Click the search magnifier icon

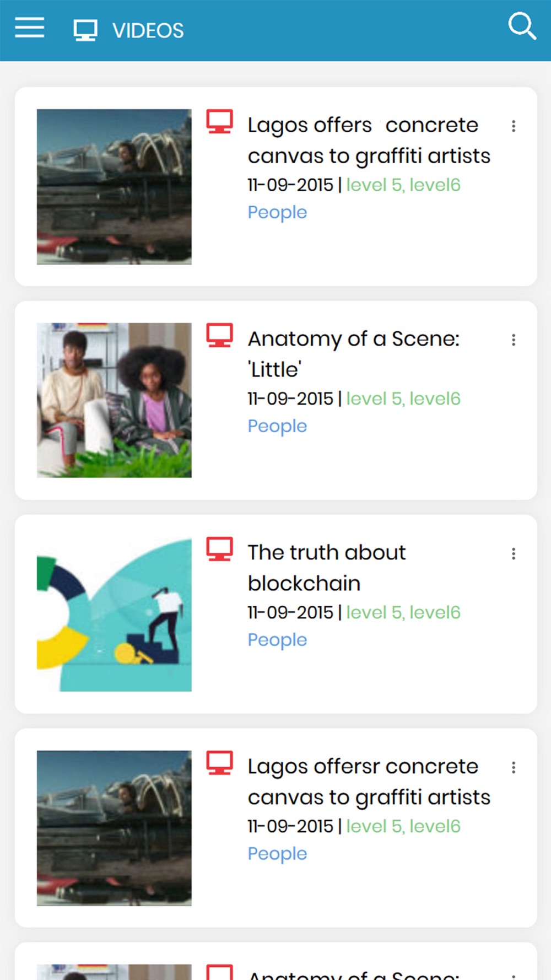(521, 26)
